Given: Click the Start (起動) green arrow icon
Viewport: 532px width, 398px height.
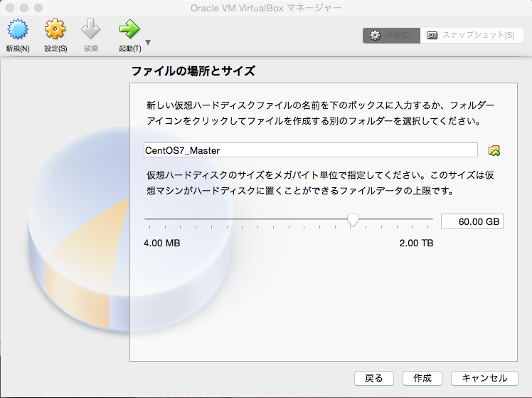Looking at the screenshot, I should [129, 29].
